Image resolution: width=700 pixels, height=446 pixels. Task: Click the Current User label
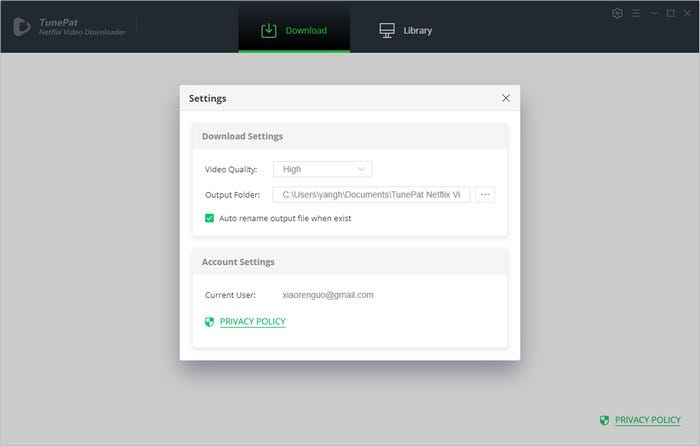click(230, 295)
